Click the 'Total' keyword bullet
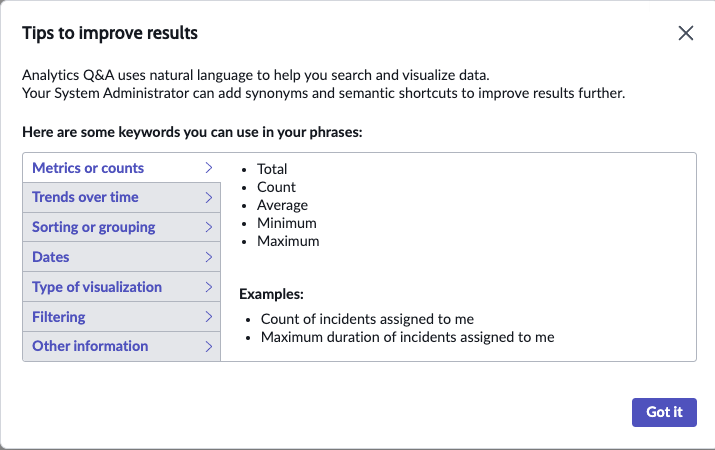Screen dimensions: 715x450 (272, 169)
